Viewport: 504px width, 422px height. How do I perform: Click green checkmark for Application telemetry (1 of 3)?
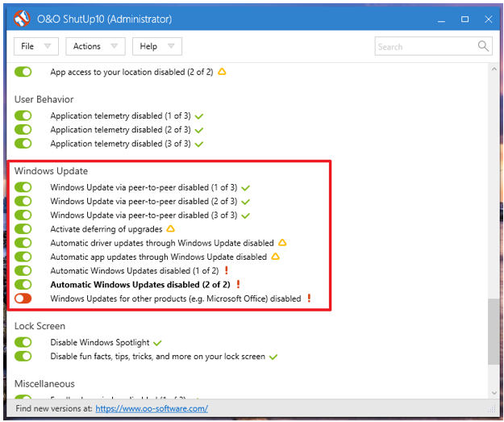[199, 116]
